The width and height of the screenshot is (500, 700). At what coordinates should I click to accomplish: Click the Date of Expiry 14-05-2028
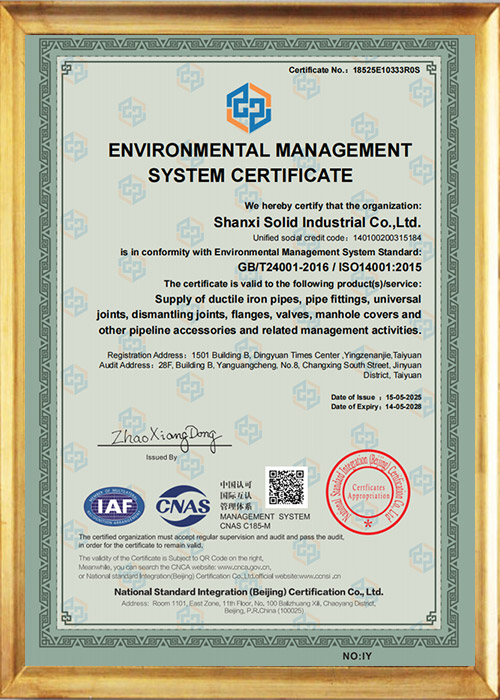click(376, 407)
